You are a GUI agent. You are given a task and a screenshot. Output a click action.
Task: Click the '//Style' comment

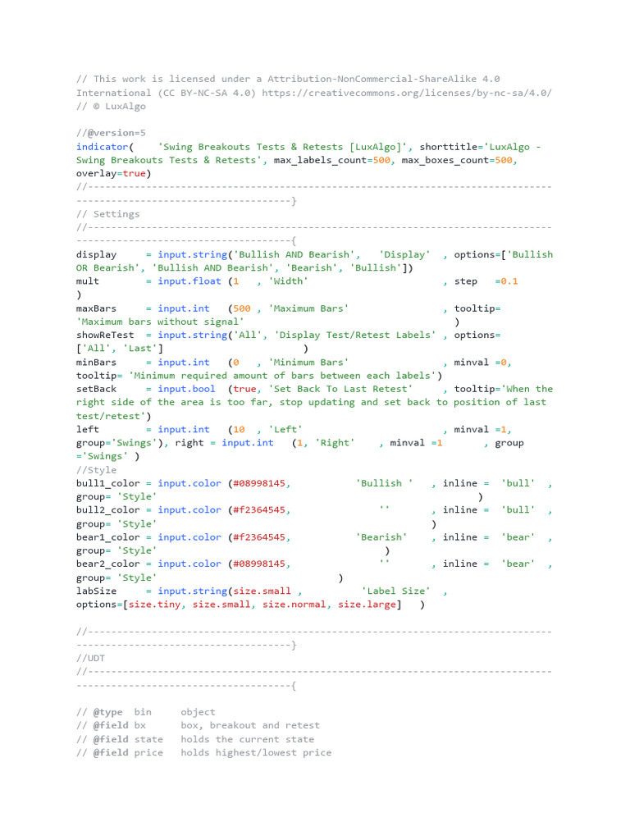(x=97, y=470)
